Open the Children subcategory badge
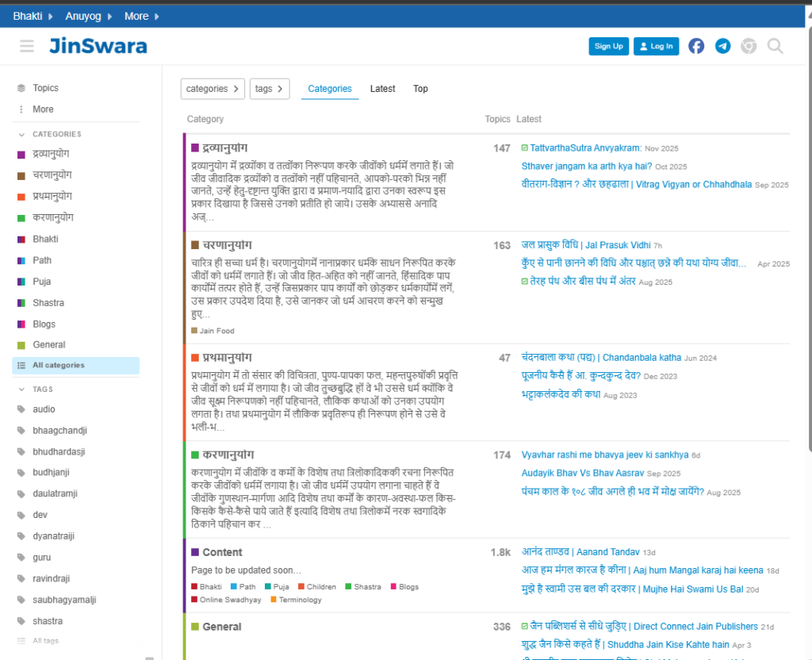This screenshot has width=812, height=660. 317,586
